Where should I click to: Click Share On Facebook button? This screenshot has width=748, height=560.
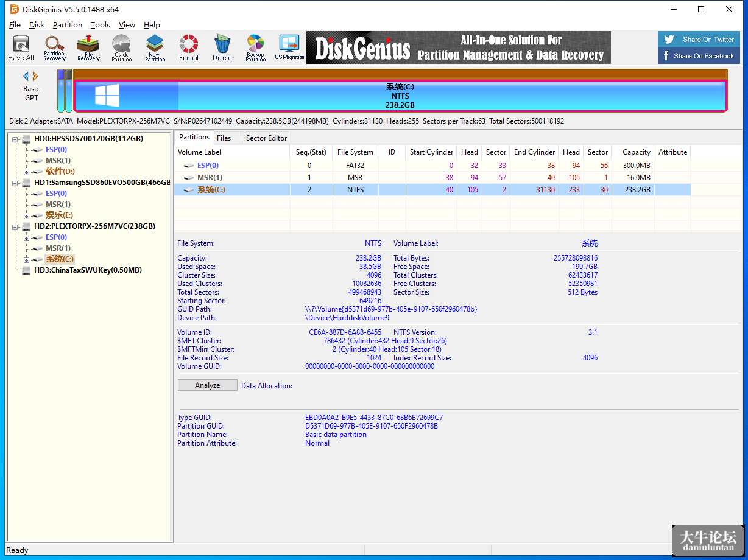pos(699,56)
